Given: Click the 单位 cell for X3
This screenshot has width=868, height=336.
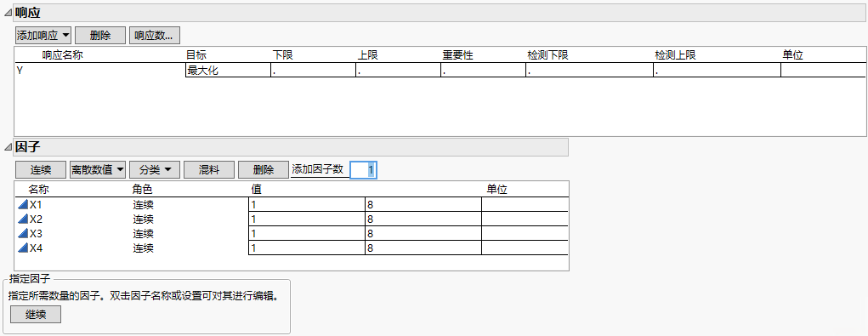Looking at the screenshot, I should coord(525,233).
